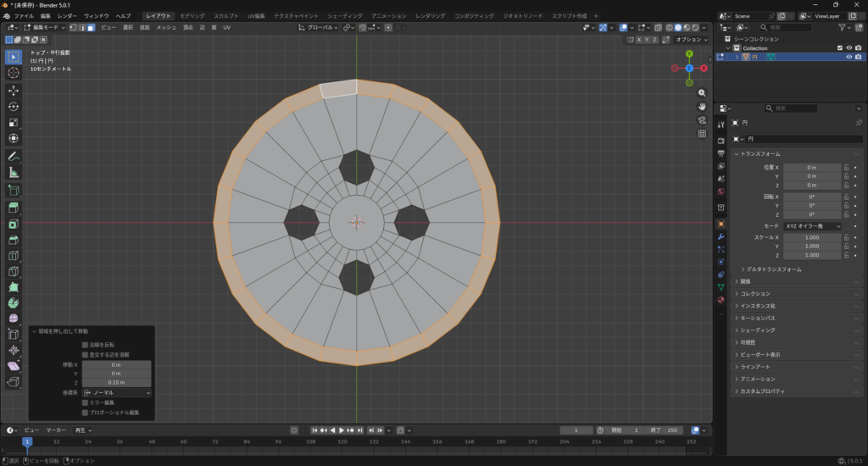The width and height of the screenshot is (868, 466).
Task: Click the 移動 Z value field 0.15 m
Action: pos(117,382)
